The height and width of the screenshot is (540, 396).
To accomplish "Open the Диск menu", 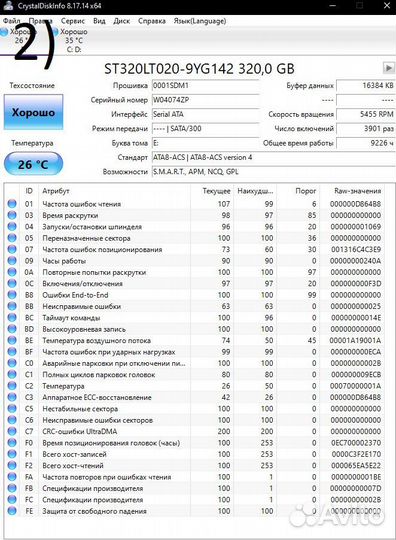I will [x=122, y=21].
